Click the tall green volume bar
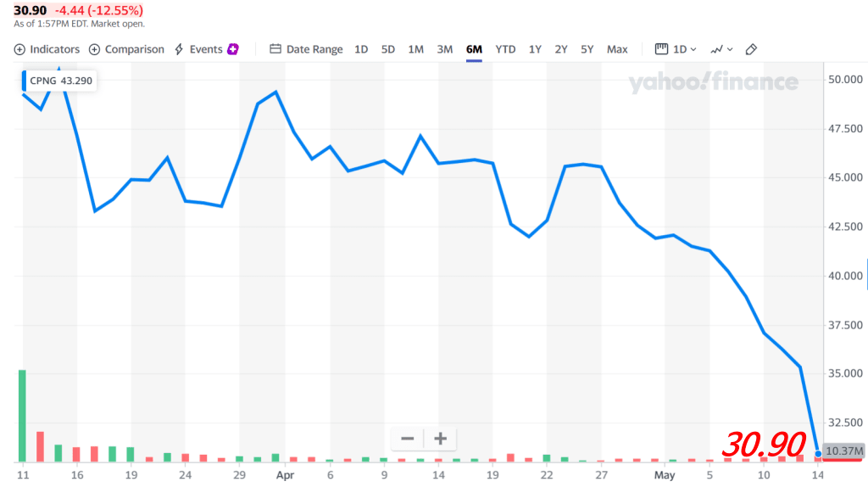This screenshot has width=868, height=487. tap(22, 416)
